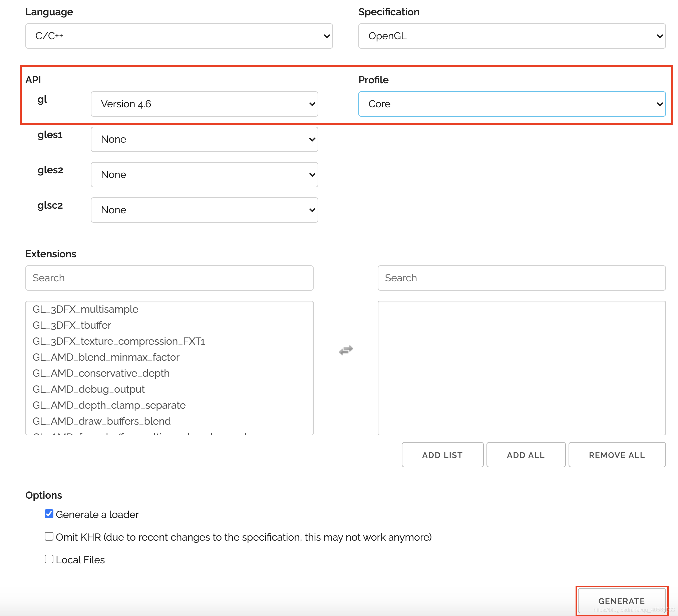This screenshot has height=616, width=678.
Task: Expand the gles2 version dropdown
Action: (x=204, y=174)
